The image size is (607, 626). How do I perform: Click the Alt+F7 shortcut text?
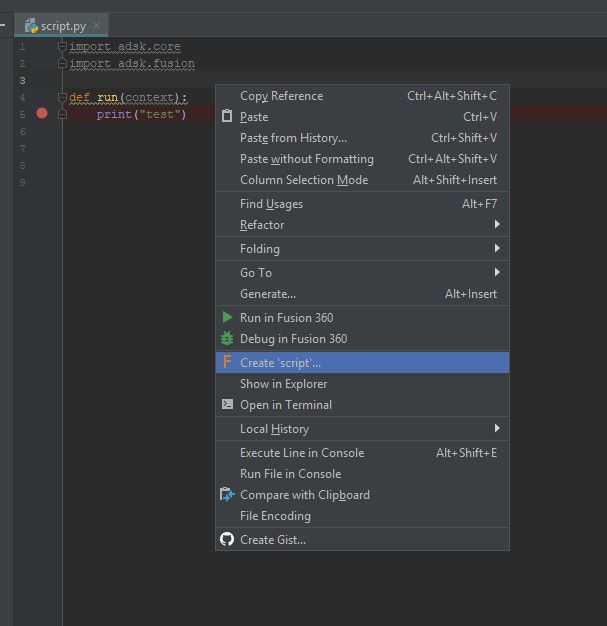479,204
